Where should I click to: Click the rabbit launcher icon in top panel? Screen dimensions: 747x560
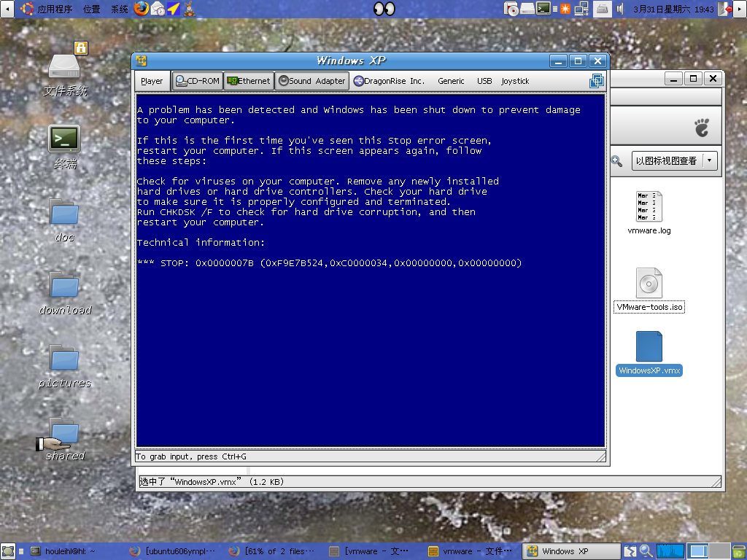point(190,9)
